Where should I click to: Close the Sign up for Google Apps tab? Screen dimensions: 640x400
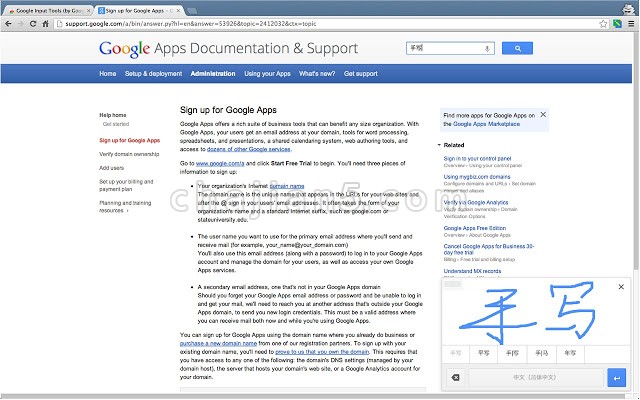coord(178,11)
